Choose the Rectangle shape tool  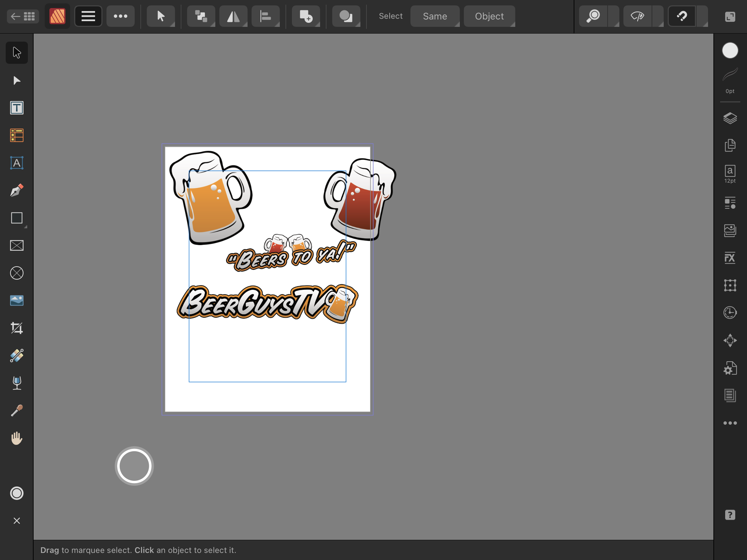(16, 218)
